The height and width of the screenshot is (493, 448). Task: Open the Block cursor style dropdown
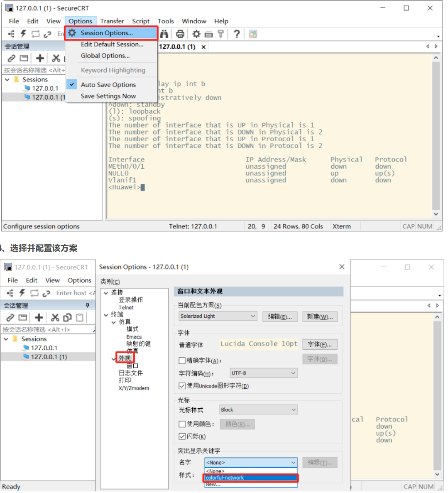258,410
